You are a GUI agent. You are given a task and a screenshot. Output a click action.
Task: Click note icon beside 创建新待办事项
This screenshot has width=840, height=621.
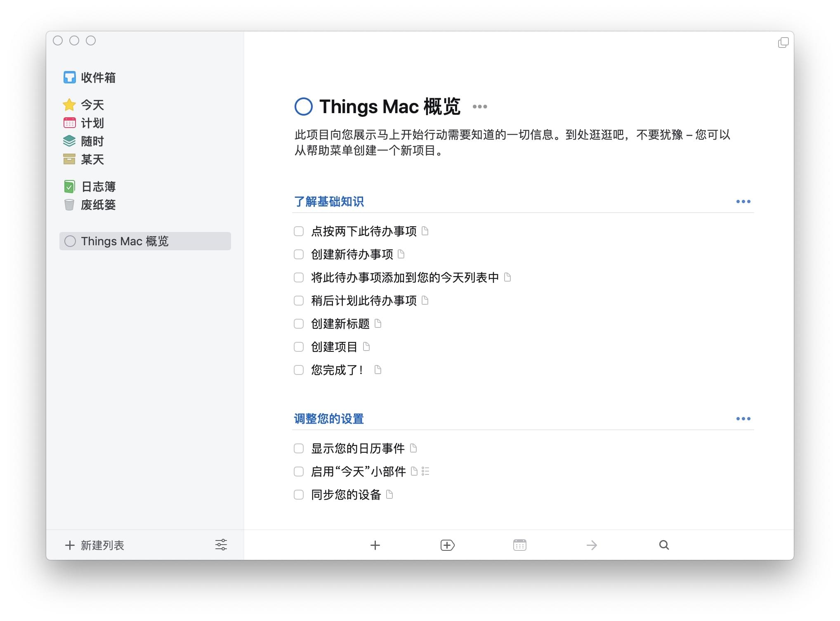click(401, 254)
